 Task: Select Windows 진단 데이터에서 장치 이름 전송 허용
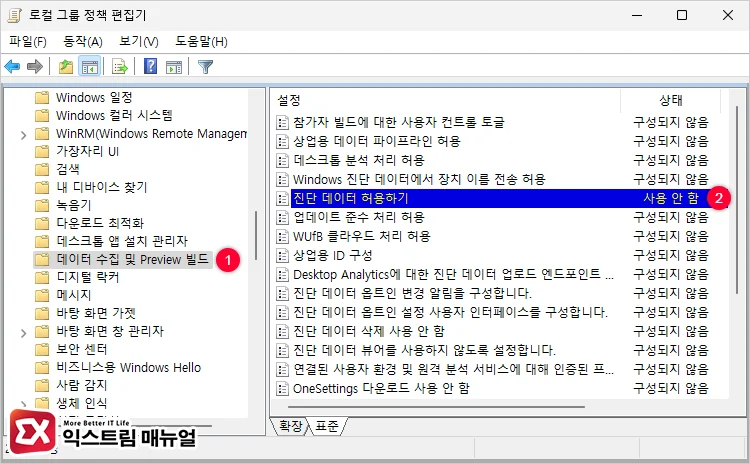[419, 179]
